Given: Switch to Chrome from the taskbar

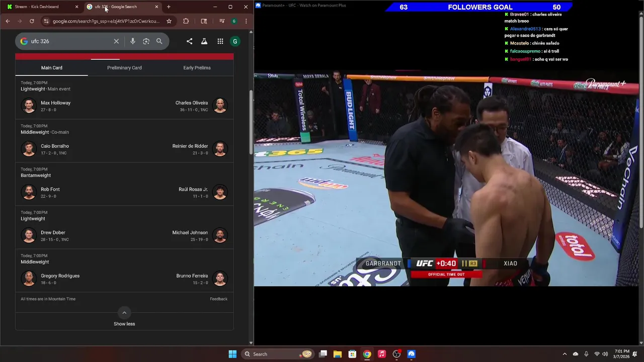Looking at the screenshot, I should (367, 354).
